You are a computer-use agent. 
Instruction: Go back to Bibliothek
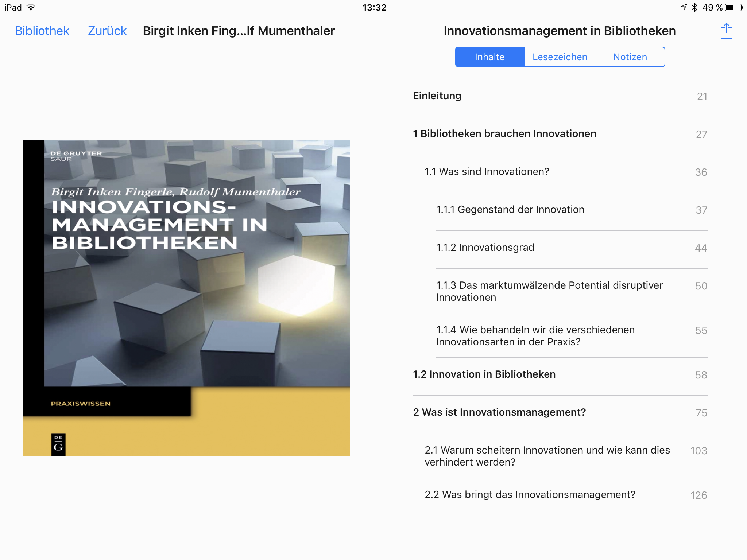coord(42,31)
